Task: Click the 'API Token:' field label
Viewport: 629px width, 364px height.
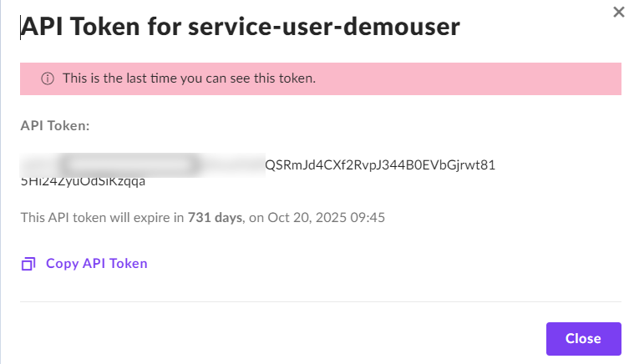Action: click(55, 125)
